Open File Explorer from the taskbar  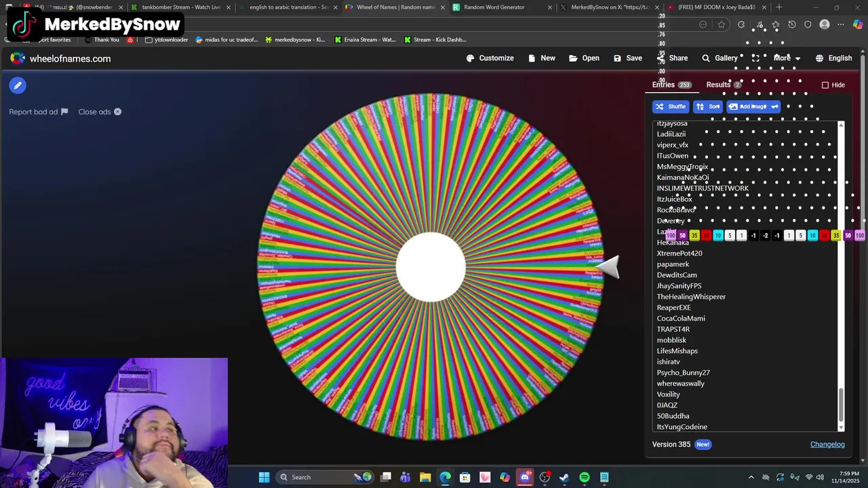pos(425,477)
